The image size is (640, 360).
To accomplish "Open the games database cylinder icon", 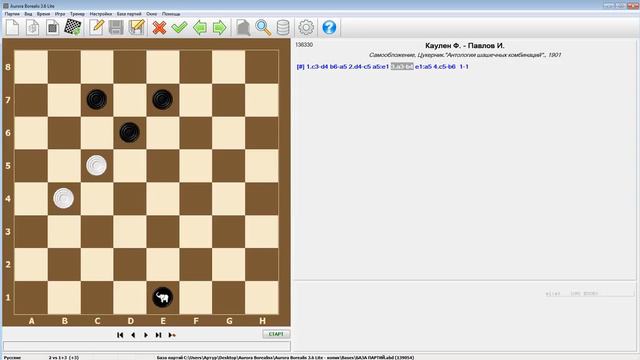I will point(283,27).
